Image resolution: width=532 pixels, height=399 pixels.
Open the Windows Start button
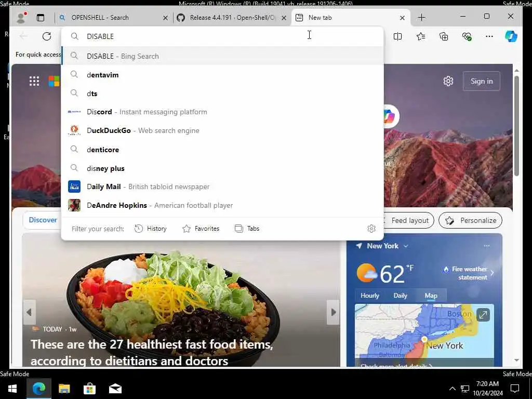point(13,389)
